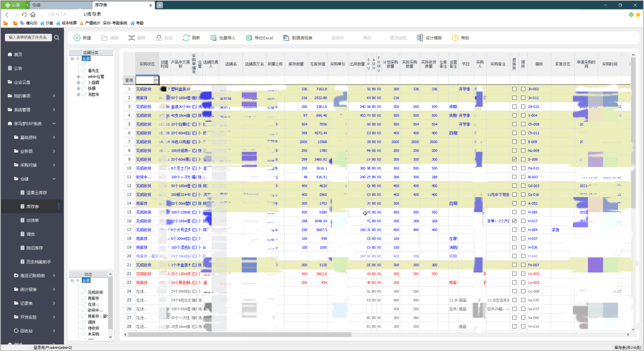644x351 pixels.
Task: Tick the checkbox left of Jh-002
Action: click(523, 89)
